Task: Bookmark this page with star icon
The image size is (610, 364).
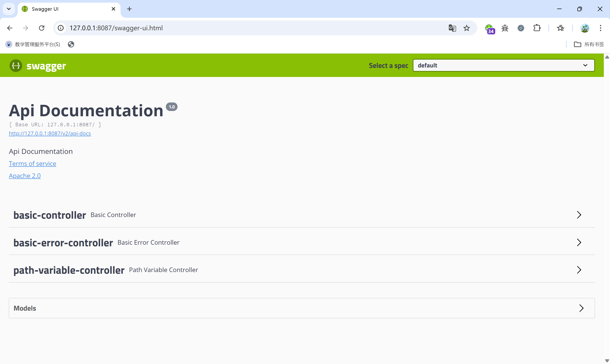Action: 466,28
